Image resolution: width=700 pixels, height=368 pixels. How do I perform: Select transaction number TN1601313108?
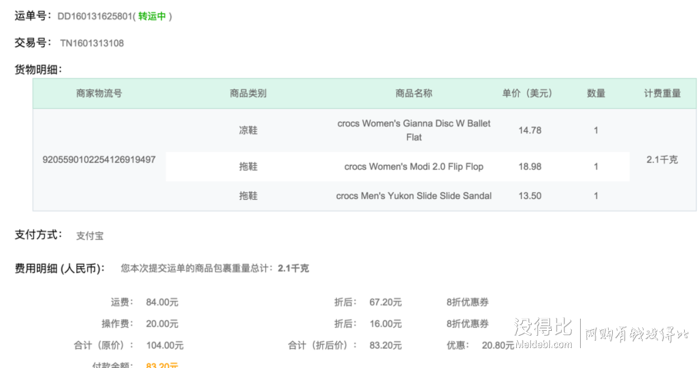(x=92, y=43)
